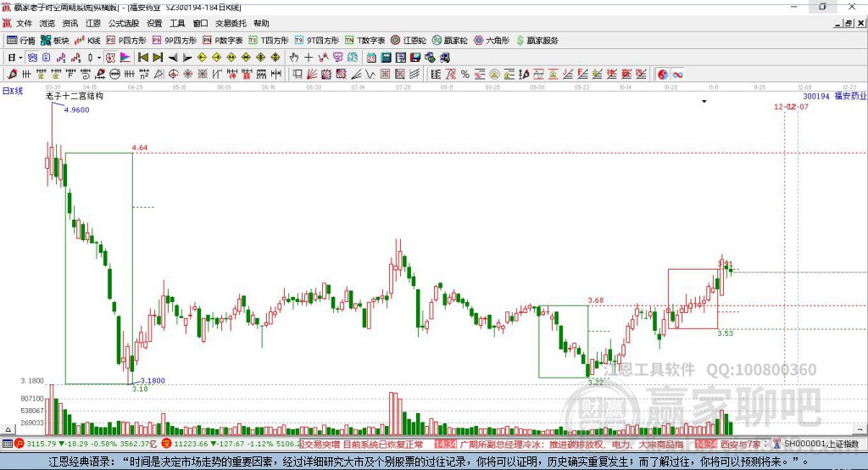Click the red circular target icon
The height and width of the screenshot is (470, 868).
173,75
